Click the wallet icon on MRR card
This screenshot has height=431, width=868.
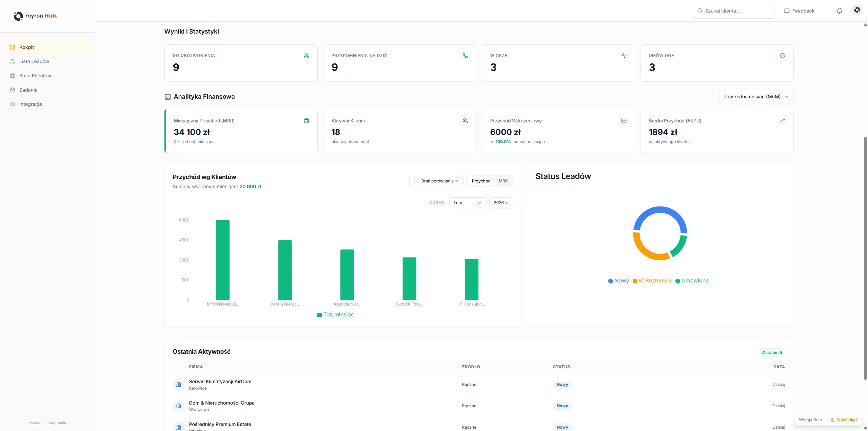pyautogui.click(x=307, y=121)
